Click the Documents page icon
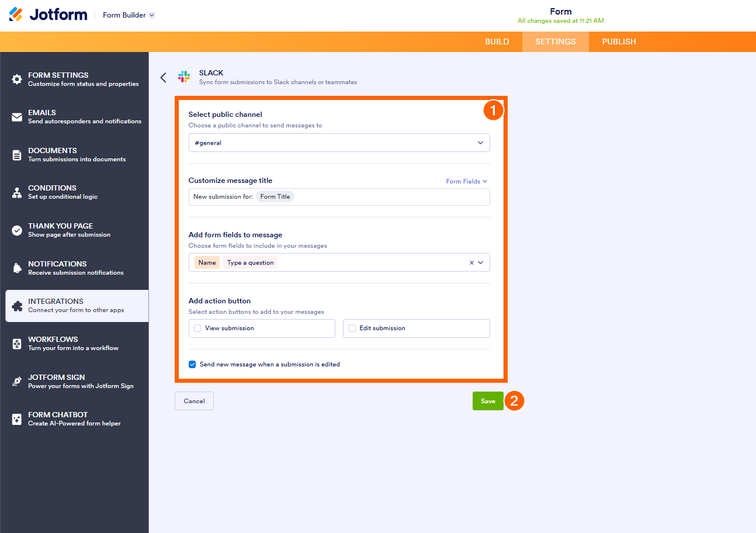Image resolution: width=756 pixels, height=533 pixels. pyautogui.click(x=17, y=155)
